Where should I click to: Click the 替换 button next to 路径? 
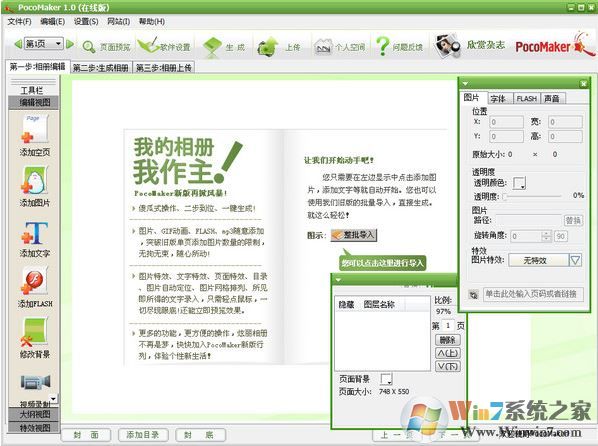573,221
